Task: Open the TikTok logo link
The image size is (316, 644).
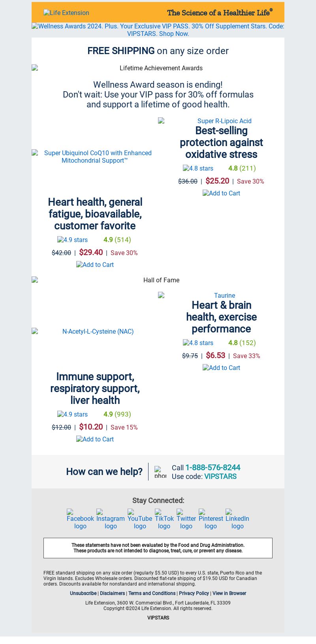Action: point(164,519)
